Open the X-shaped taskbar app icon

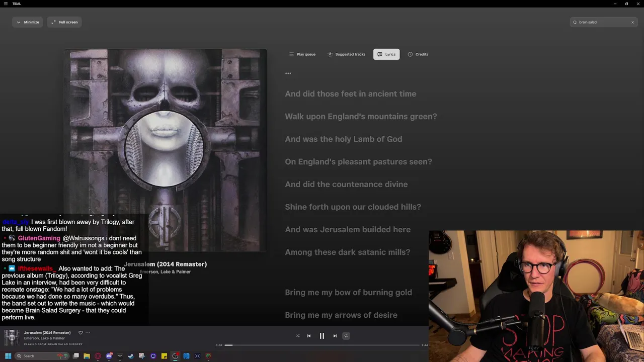197,356
